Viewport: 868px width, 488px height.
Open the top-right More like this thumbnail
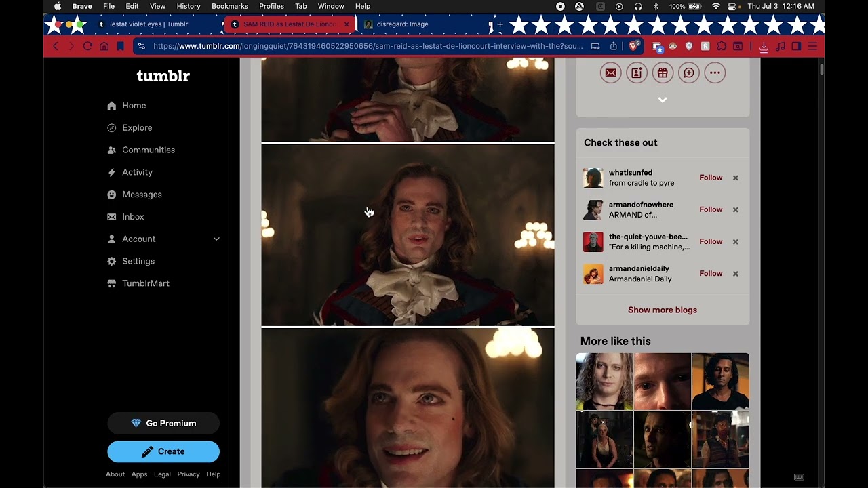(721, 382)
